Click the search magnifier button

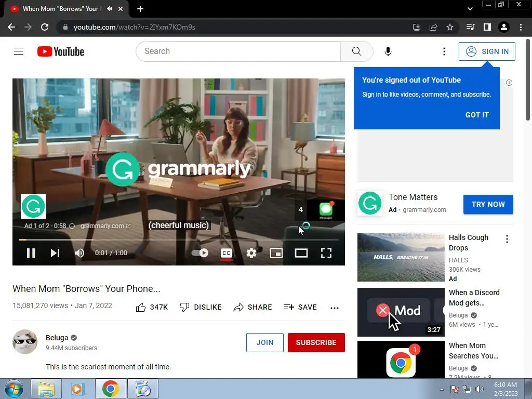coord(356,51)
